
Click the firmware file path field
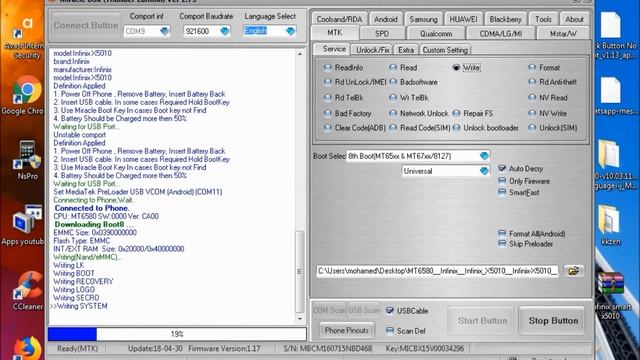pyautogui.click(x=437, y=271)
